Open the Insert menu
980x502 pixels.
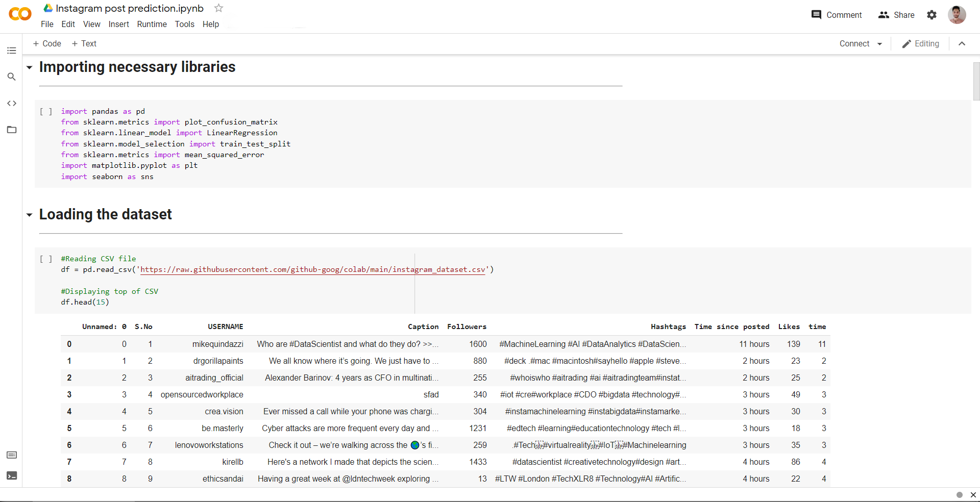(x=118, y=24)
